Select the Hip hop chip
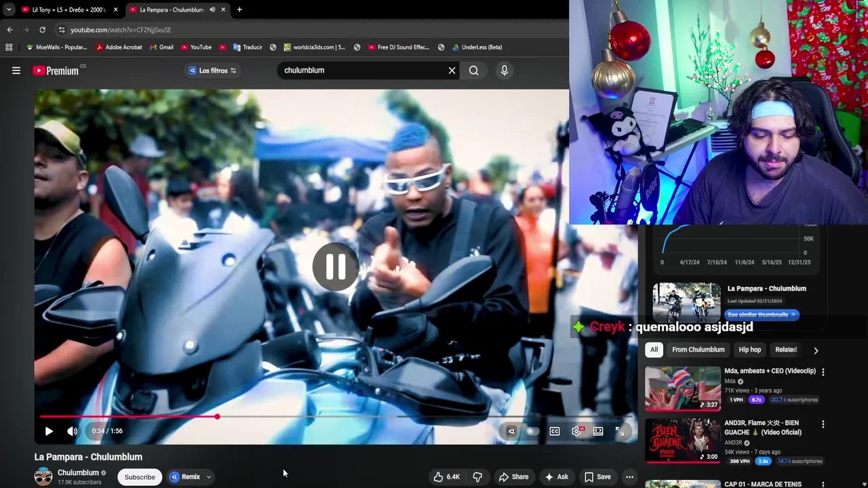The image size is (868, 488). pos(749,350)
